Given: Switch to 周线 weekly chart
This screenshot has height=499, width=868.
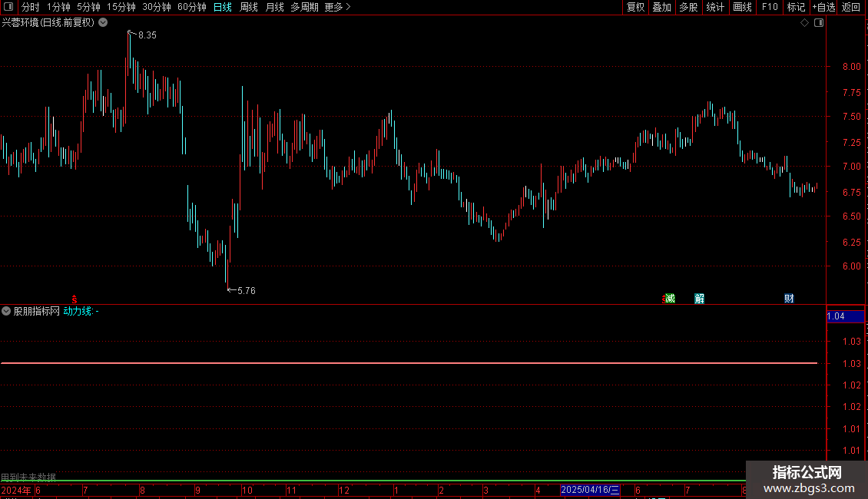Looking at the screenshot, I should (x=249, y=7).
